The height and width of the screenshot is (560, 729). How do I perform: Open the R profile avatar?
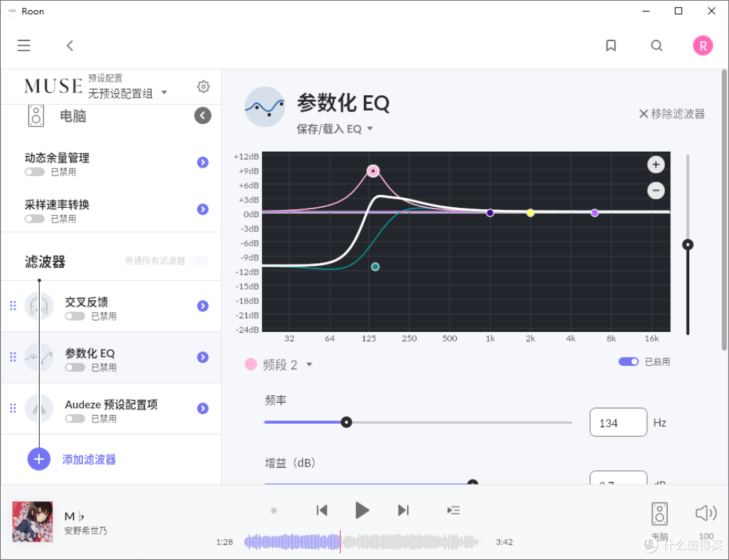[703, 45]
